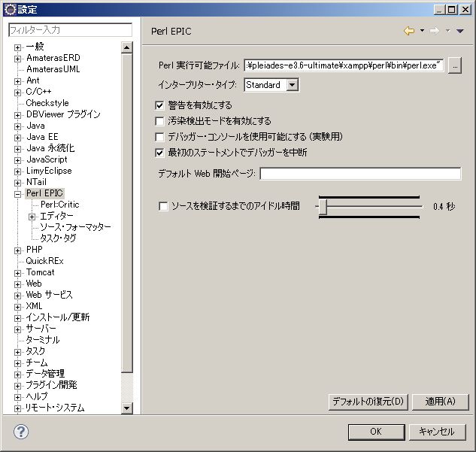Image resolution: width=476 pixels, height=452 pixels.
Task: Click the forward navigation arrow icon
Action: [x=435, y=31]
